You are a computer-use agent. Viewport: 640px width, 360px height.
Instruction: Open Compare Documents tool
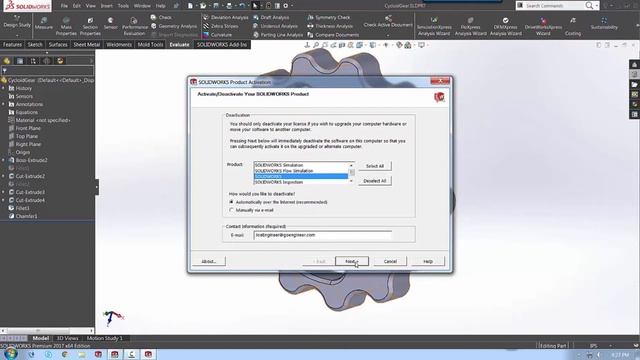333,35
